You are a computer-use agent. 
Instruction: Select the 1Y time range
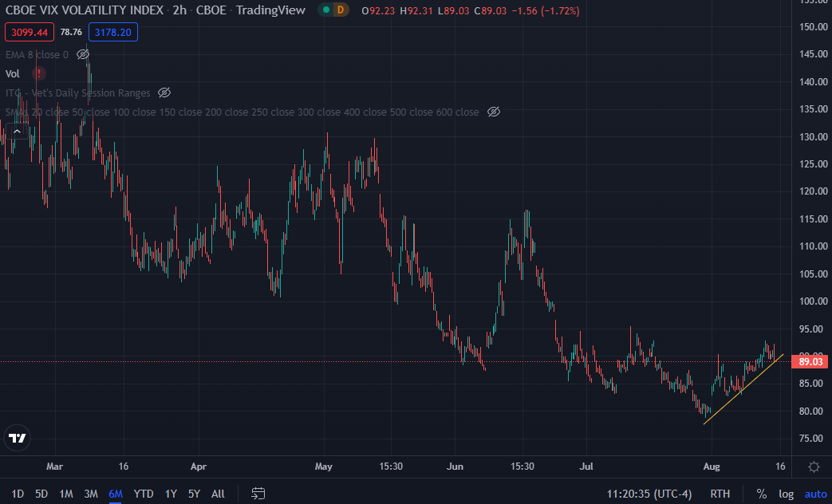pyautogui.click(x=171, y=494)
